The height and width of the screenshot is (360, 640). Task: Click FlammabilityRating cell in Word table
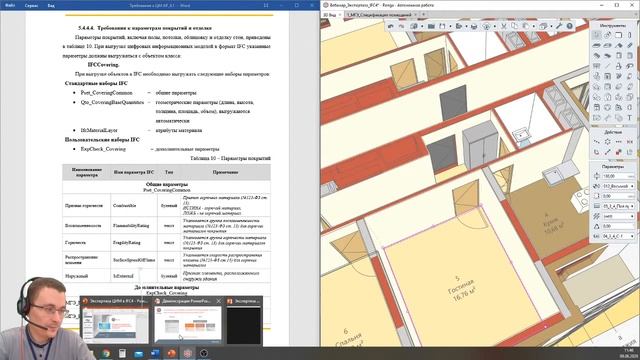(x=134, y=225)
